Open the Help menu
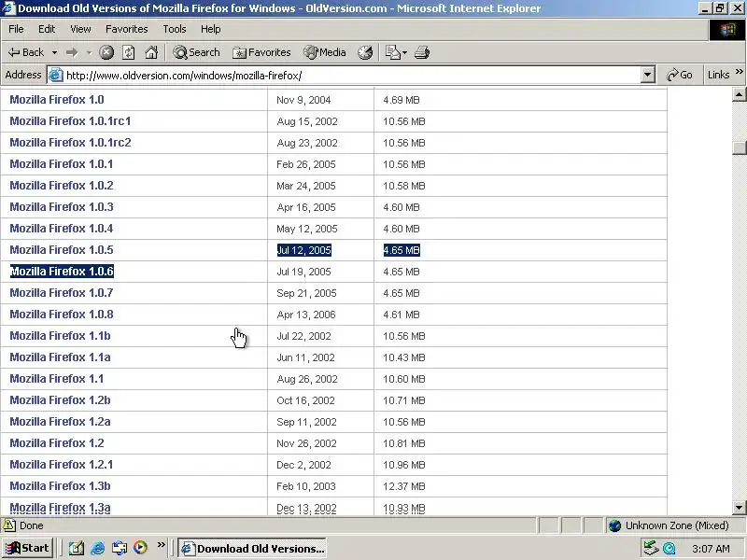Image resolution: width=747 pixels, height=560 pixels. (211, 29)
